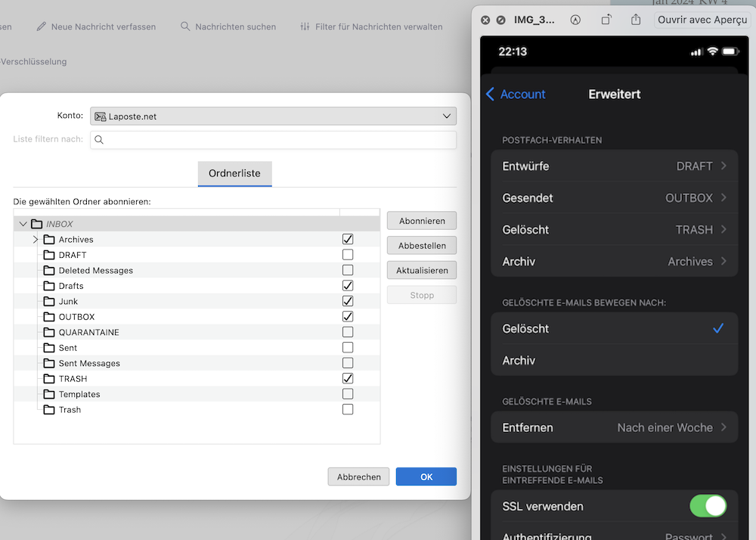The width and height of the screenshot is (756, 540).
Task: Click the fullscreen icon beside the IMG title
Action: point(500,20)
